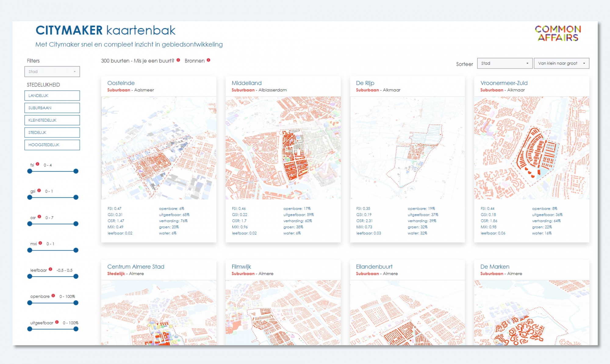Click the Vroonermeer-Zuid map thumbnail
The width and height of the screenshot is (610, 364).
click(x=532, y=148)
